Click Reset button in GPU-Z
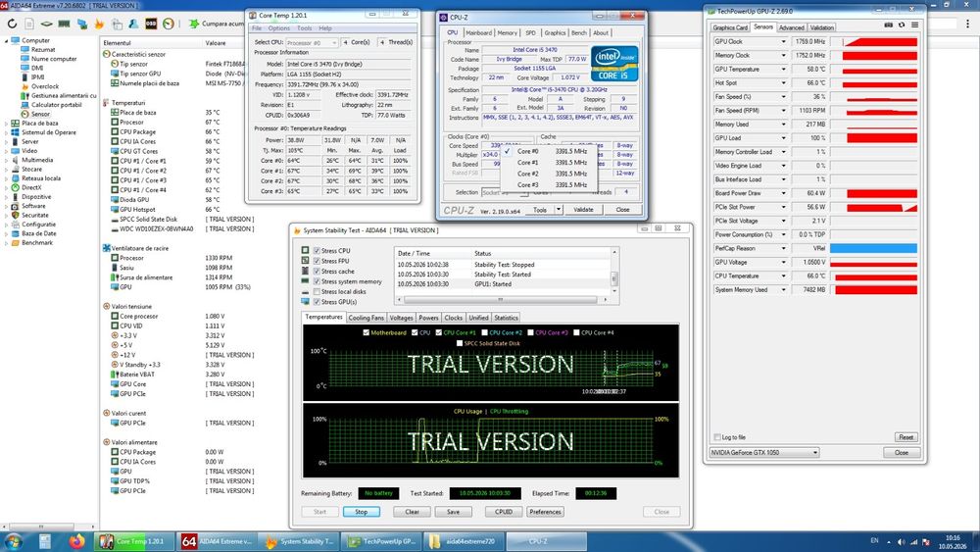Image resolution: width=980 pixels, height=552 pixels. [906, 437]
